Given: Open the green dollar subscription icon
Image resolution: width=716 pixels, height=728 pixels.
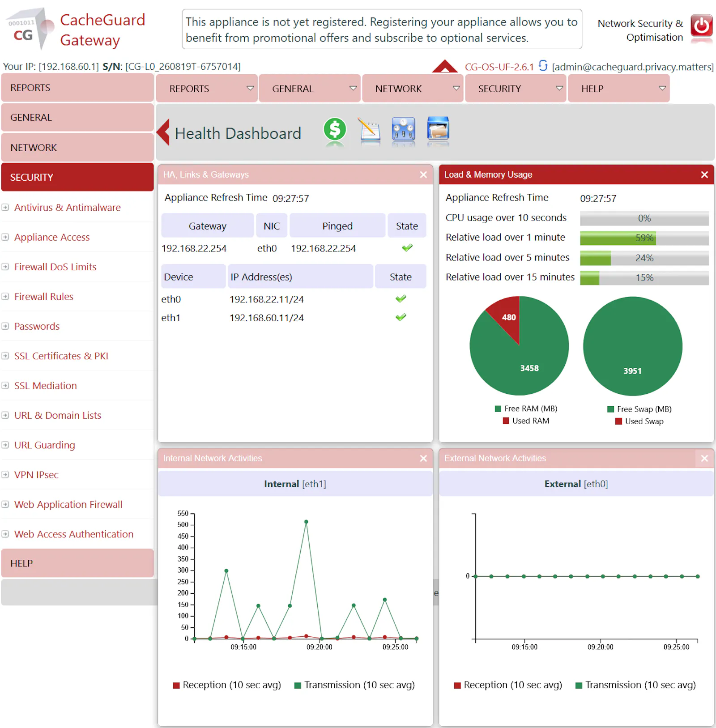Looking at the screenshot, I should point(335,129).
